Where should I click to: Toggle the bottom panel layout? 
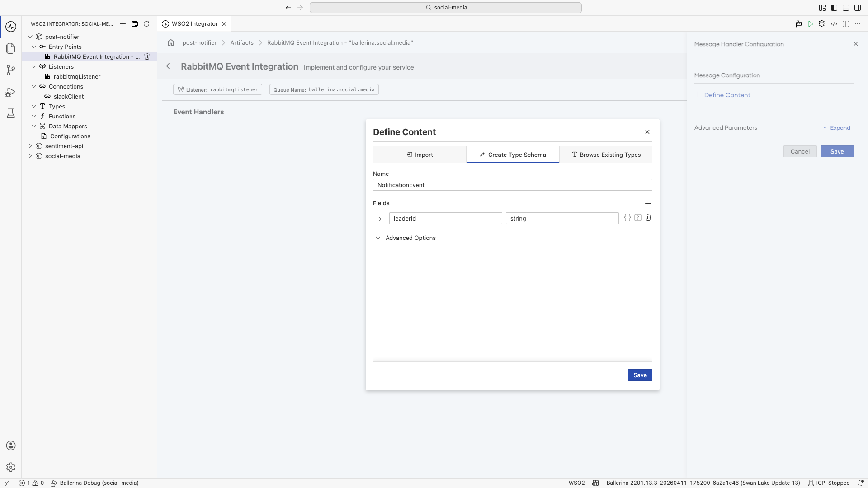[846, 8]
